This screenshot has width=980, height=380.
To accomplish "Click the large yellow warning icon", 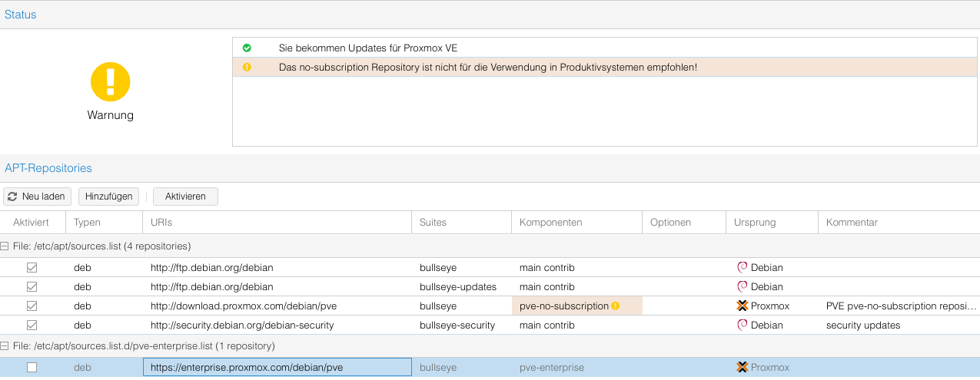I will (x=111, y=81).
